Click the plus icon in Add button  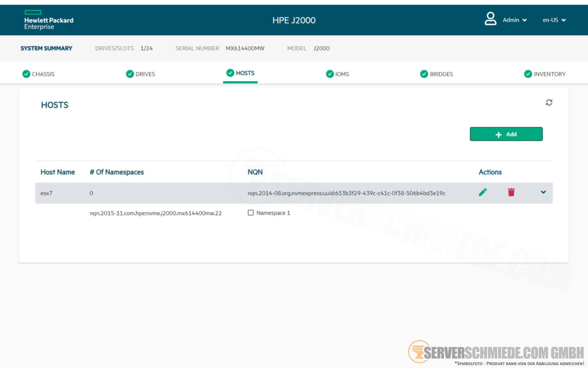tap(499, 135)
